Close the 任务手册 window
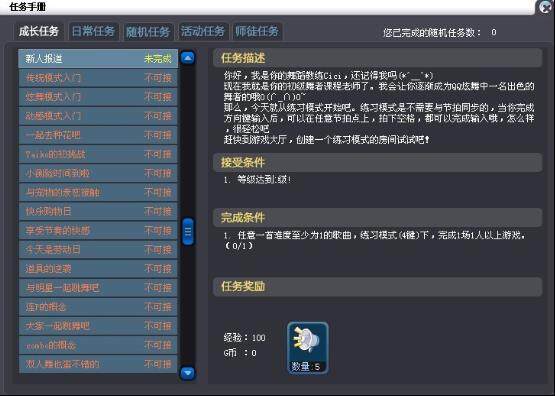This screenshot has height=396, width=555. [545, 7]
